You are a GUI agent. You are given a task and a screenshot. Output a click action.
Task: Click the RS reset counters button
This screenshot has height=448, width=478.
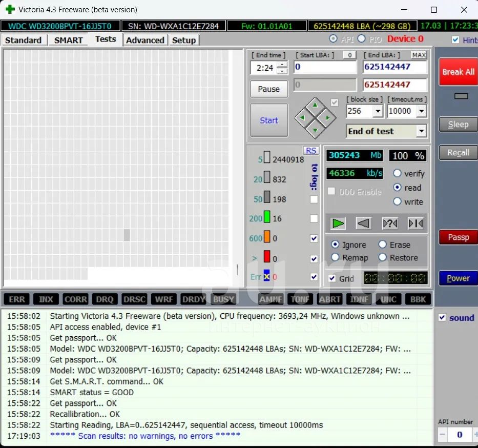tap(310, 150)
